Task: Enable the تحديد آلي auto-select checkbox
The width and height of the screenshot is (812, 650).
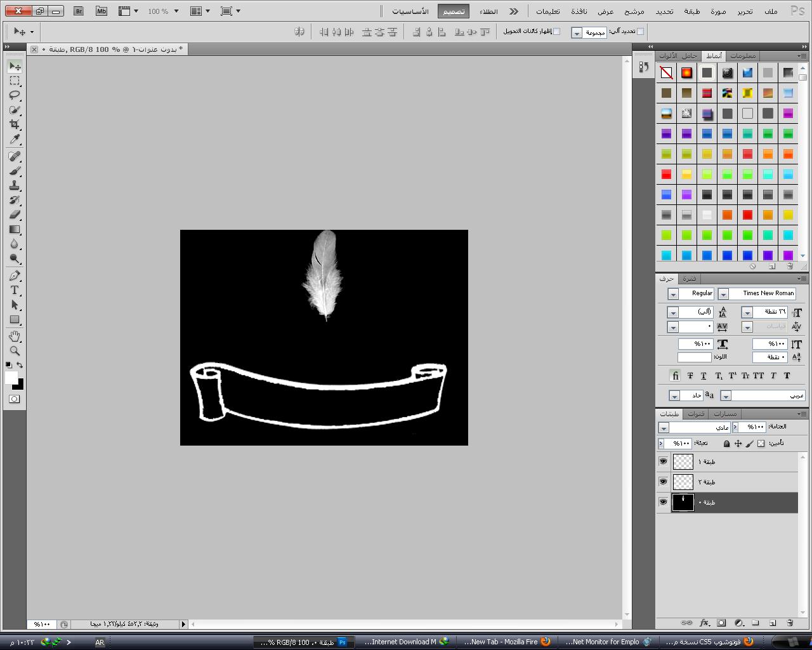Action: click(640, 31)
